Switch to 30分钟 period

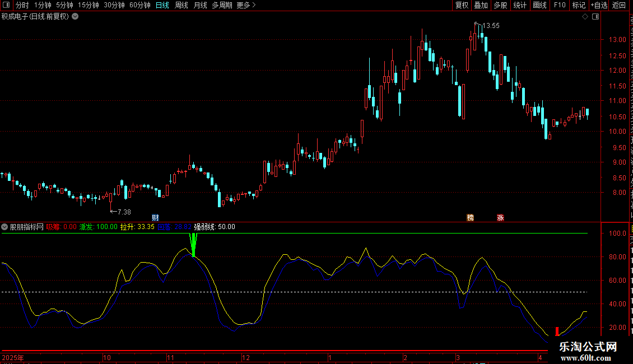(114, 5)
